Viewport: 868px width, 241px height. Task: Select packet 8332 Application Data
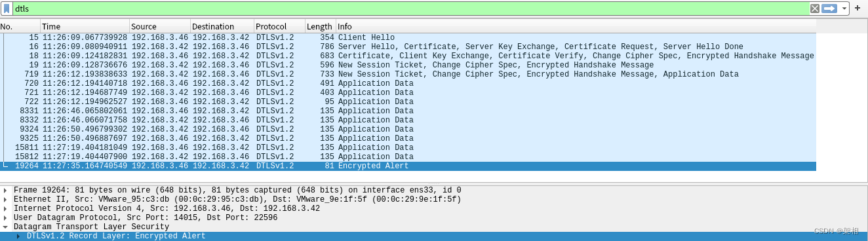(408, 120)
